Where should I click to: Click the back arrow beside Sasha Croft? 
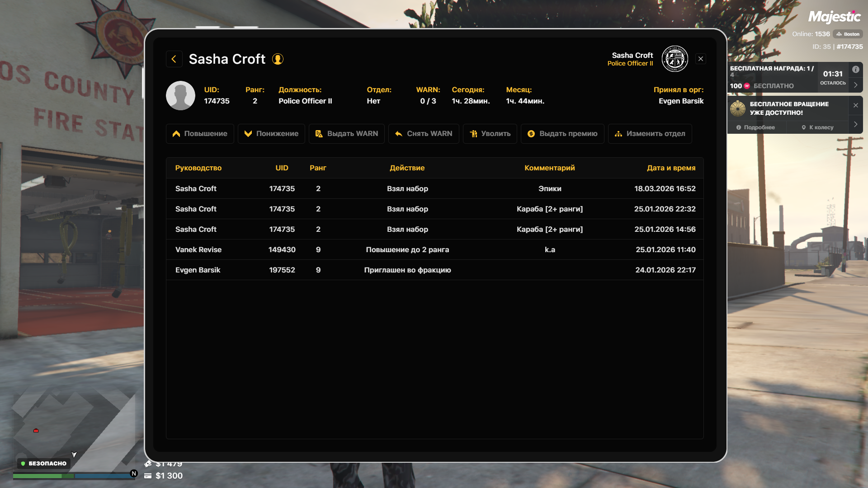(174, 59)
